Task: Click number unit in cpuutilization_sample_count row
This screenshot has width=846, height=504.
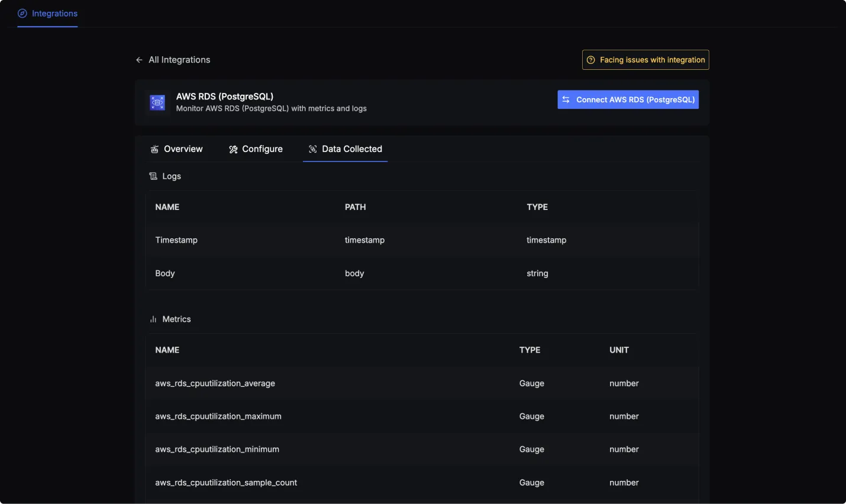Action: (x=624, y=483)
